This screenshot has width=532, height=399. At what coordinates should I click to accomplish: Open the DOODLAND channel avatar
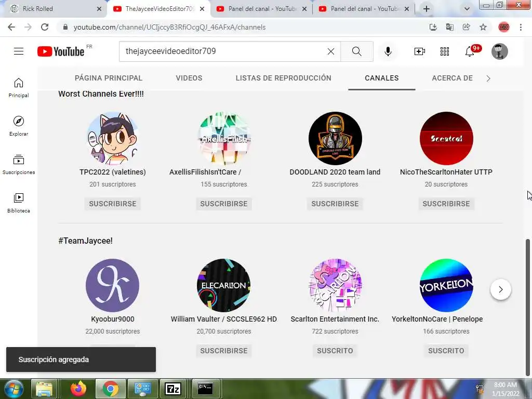point(335,138)
